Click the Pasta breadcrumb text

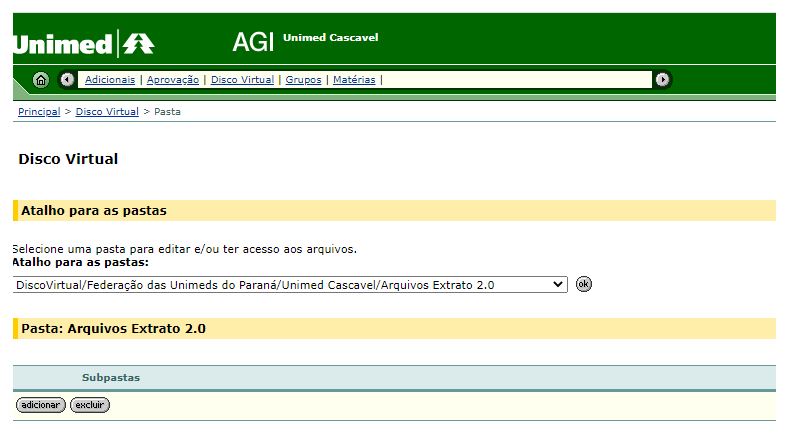[x=167, y=112]
